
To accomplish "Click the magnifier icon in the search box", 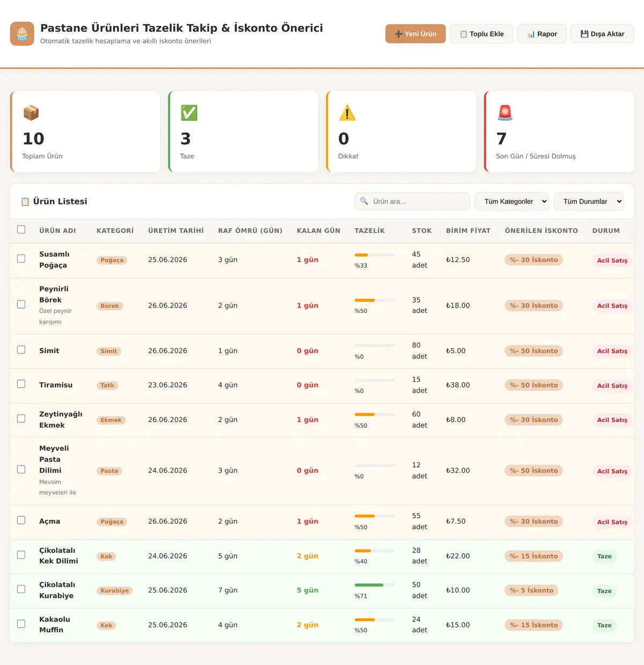I will [364, 201].
